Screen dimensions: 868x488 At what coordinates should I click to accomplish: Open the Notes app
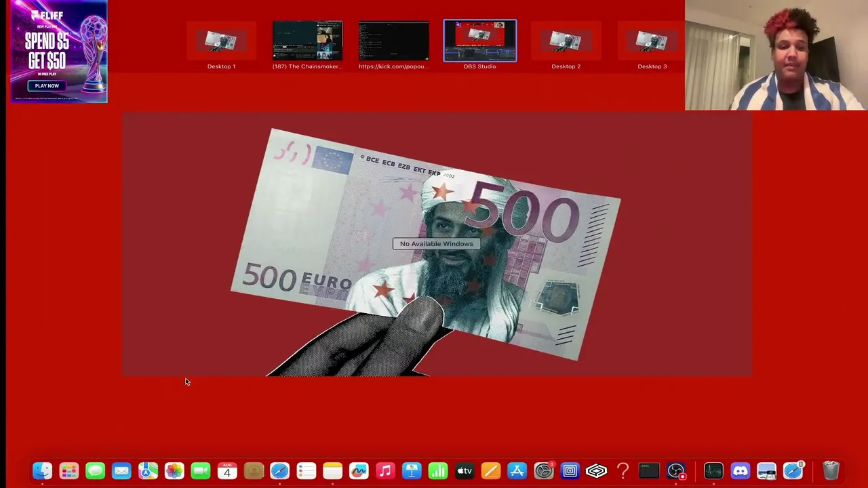[x=332, y=470]
